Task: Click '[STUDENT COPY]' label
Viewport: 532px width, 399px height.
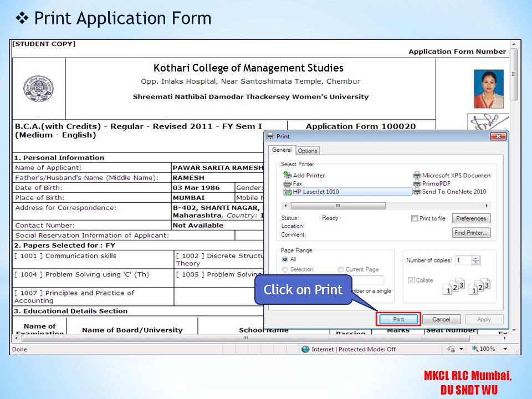Action: (x=44, y=44)
